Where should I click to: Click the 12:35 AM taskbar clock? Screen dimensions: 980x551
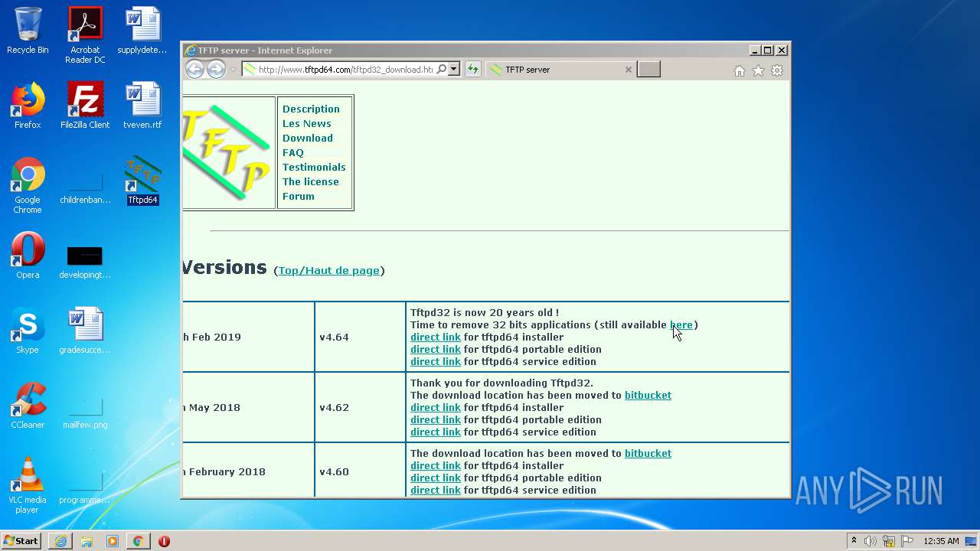941,541
